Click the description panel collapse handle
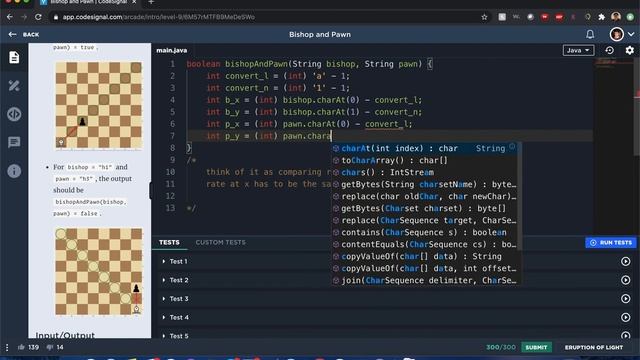The height and width of the screenshot is (360, 640). click(151, 191)
